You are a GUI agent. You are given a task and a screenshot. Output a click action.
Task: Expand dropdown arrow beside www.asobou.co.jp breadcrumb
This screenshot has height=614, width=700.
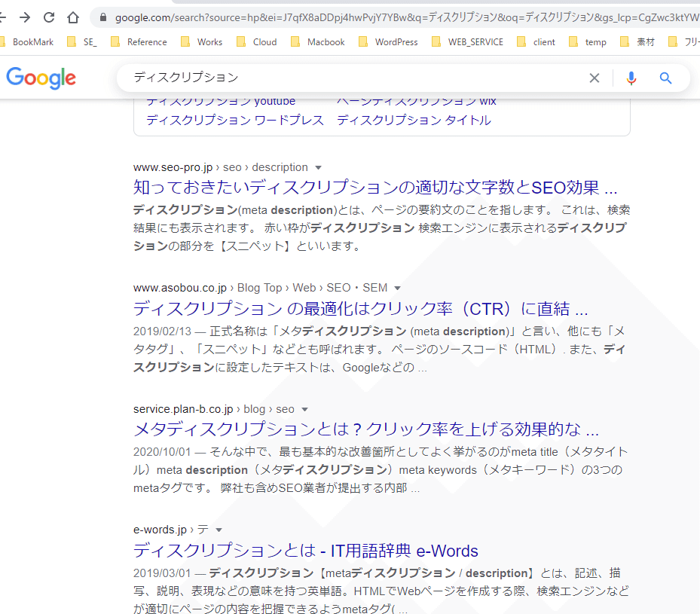coord(397,289)
